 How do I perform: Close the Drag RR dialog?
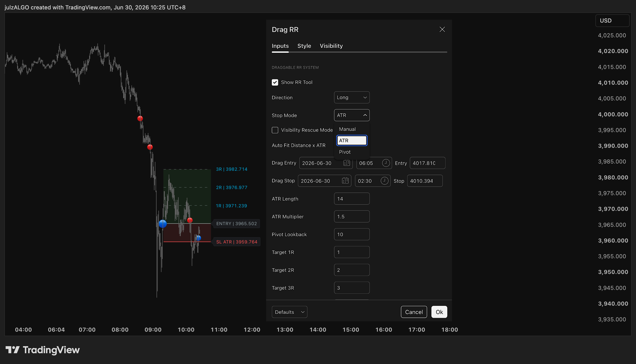[x=442, y=30]
